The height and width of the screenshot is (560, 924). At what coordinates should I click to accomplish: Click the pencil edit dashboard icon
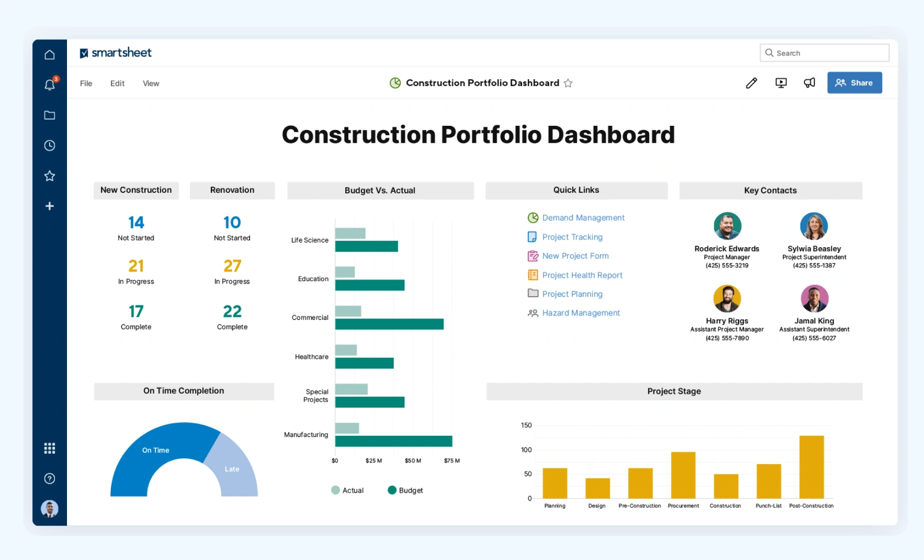[x=751, y=83]
